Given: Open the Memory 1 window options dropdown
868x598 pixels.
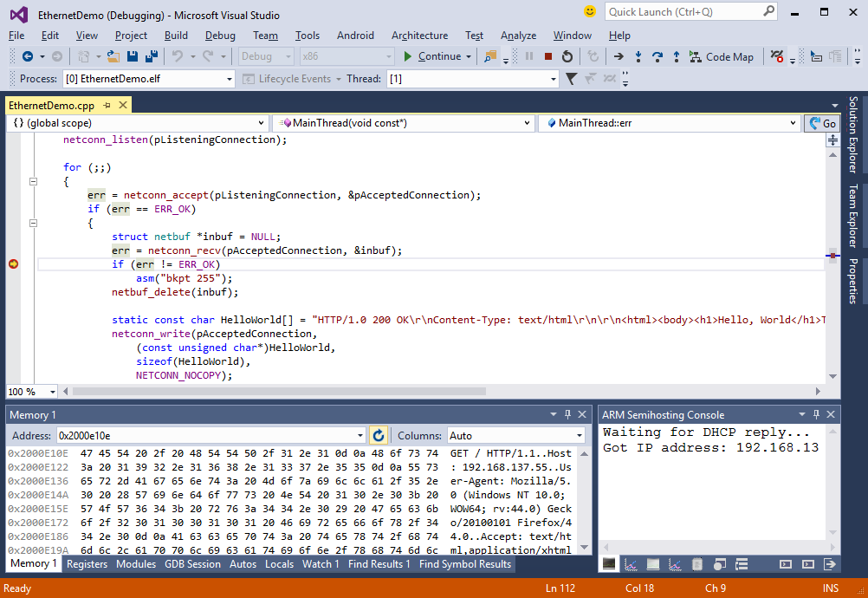Looking at the screenshot, I should 553,414.
